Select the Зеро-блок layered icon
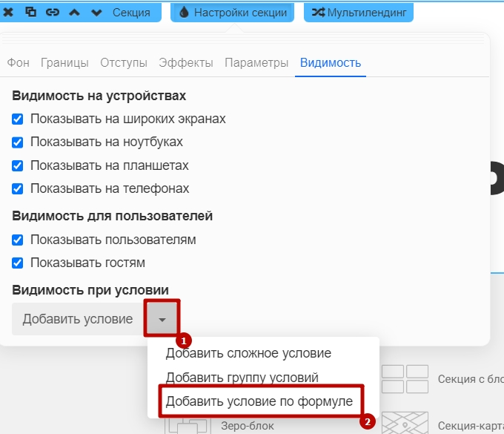 tap(188, 425)
